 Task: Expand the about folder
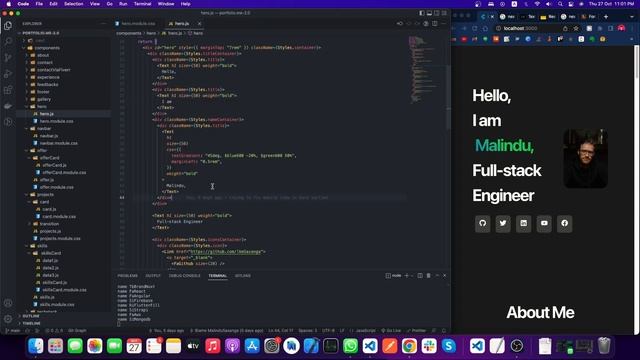coord(43,55)
